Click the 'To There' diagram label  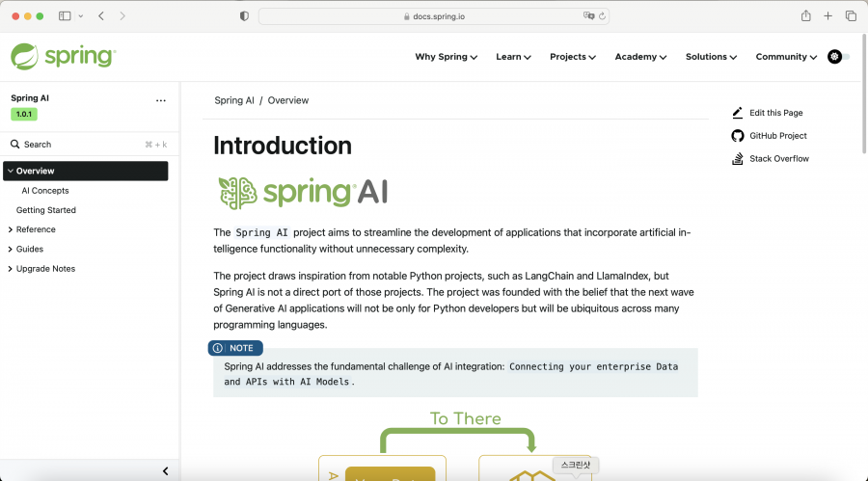[466, 418]
